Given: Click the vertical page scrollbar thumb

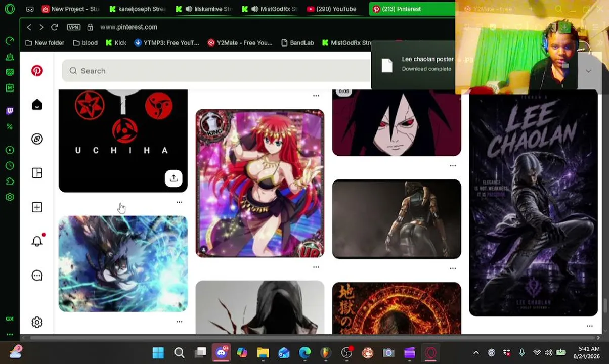Looking at the screenshot, I should coord(606,307).
